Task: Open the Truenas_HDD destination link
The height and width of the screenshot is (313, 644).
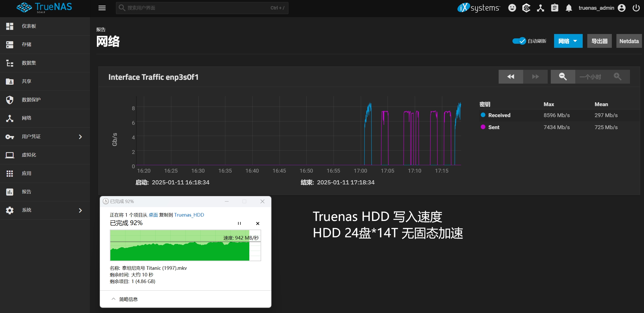Action: click(x=189, y=215)
